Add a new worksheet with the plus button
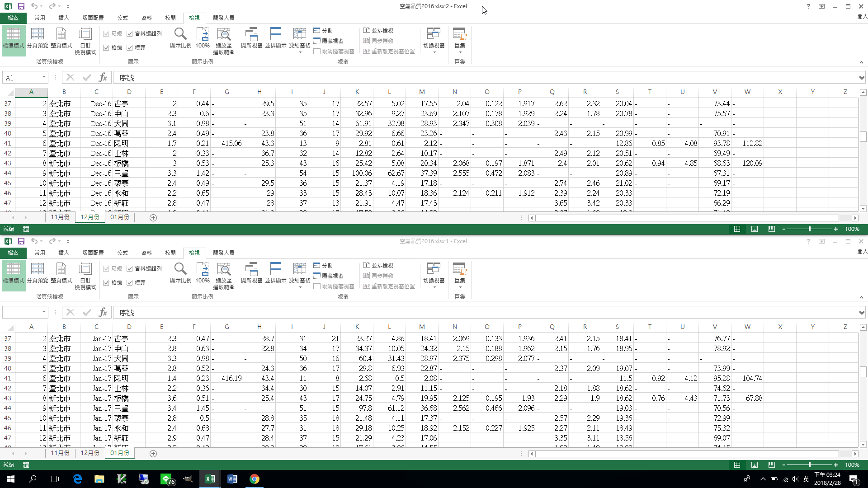 153,218
